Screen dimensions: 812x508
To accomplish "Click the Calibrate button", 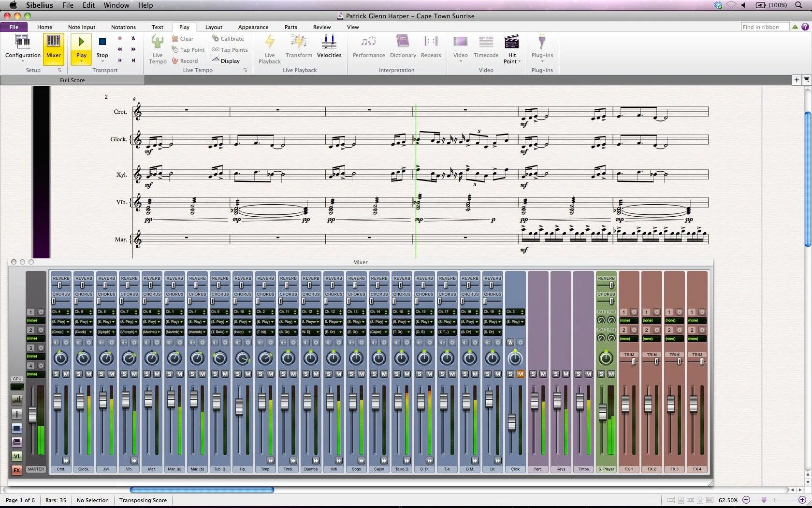I will click(228, 39).
